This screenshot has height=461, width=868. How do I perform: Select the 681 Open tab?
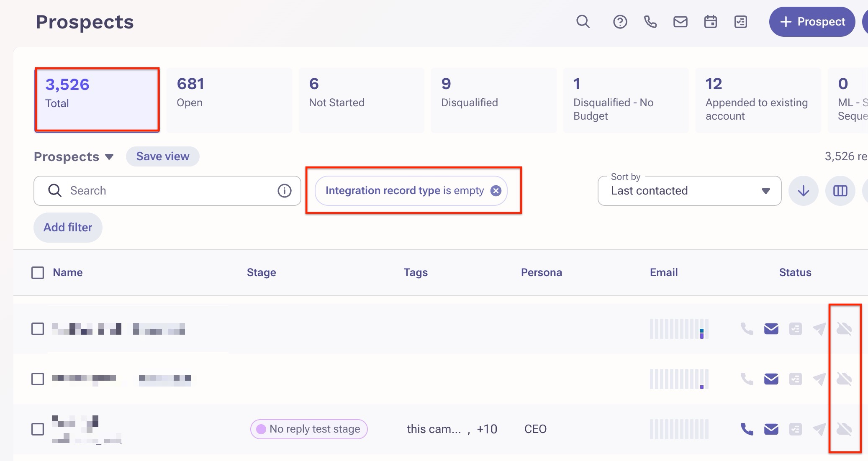pyautogui.click(x=229, y=100)
